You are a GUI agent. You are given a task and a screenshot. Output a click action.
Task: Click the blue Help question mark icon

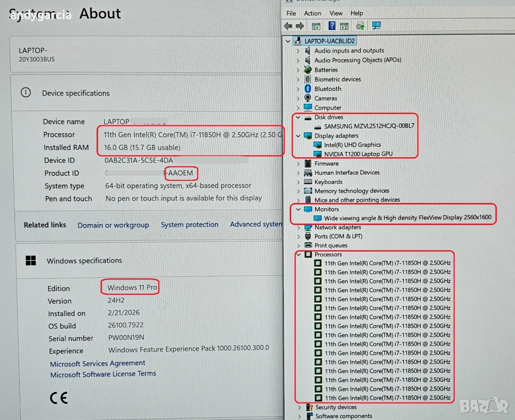click(x=332, y=26)
